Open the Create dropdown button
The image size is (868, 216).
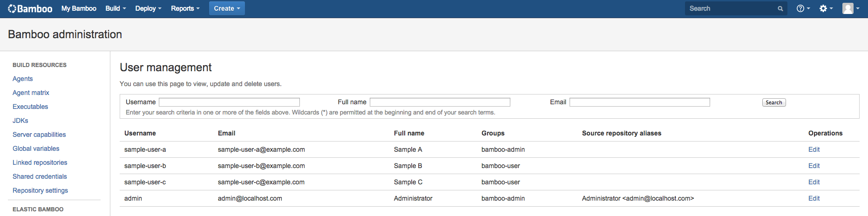pyautogui.click(x=227, y=8)
